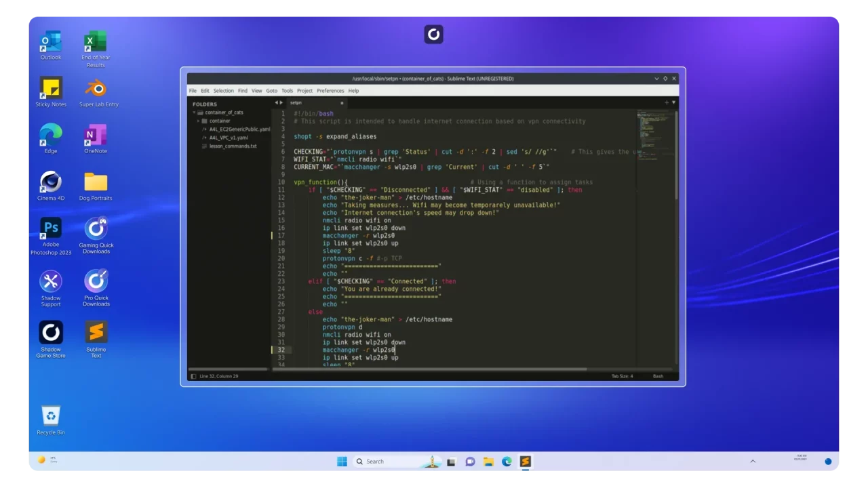Viewport: 868px width, 488px height.
Task: Expand the container subfolder in sidebar
Action: point(198,121)
